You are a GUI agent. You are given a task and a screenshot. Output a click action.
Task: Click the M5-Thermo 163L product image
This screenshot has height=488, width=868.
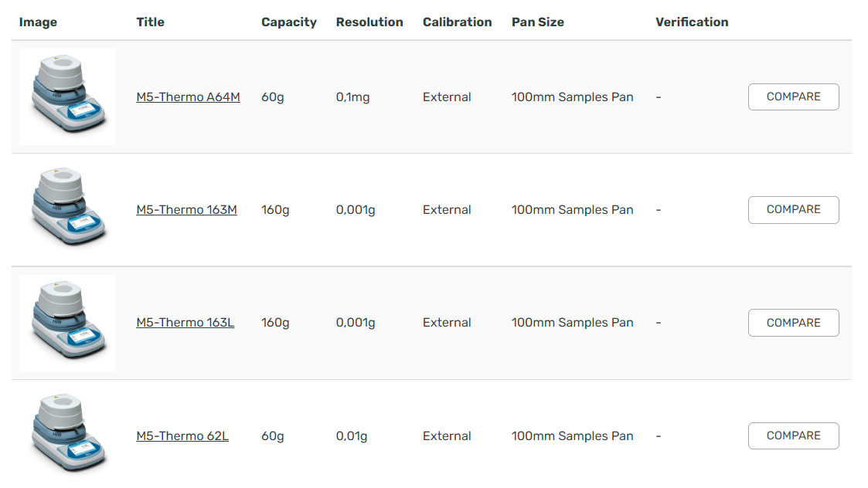(67, 323)
